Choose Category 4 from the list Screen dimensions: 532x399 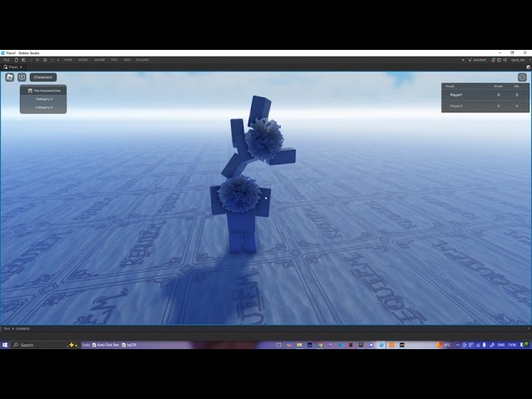(x=44, y=107)
